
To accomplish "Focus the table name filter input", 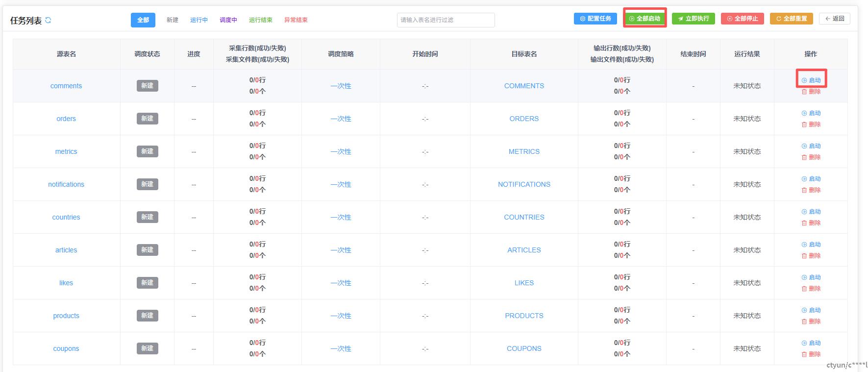I will click(446, 20).
